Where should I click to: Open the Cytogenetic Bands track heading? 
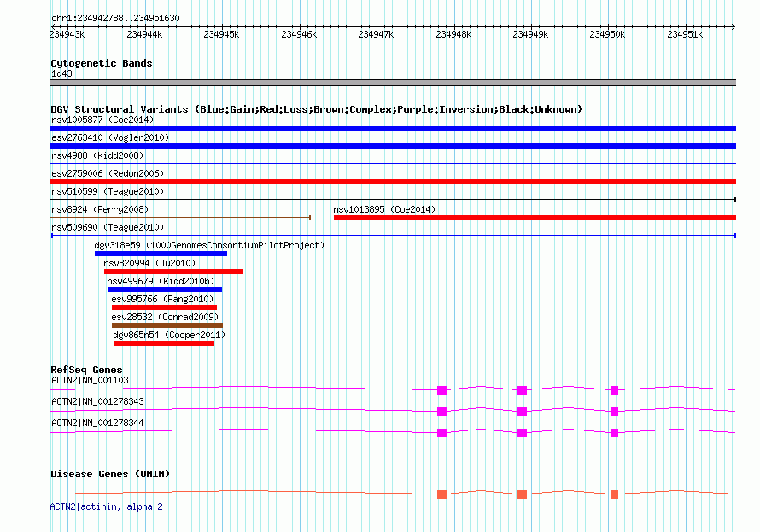coord(102,63)
